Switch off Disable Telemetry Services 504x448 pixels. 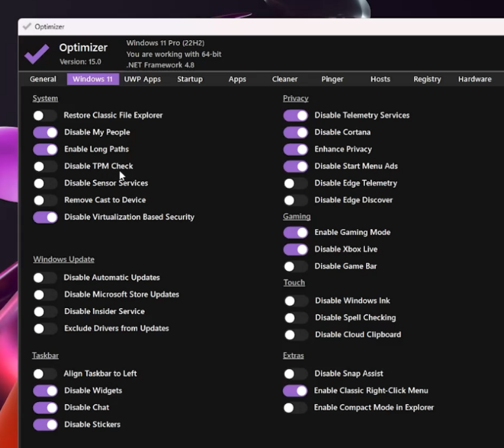(x=295, y=116)
